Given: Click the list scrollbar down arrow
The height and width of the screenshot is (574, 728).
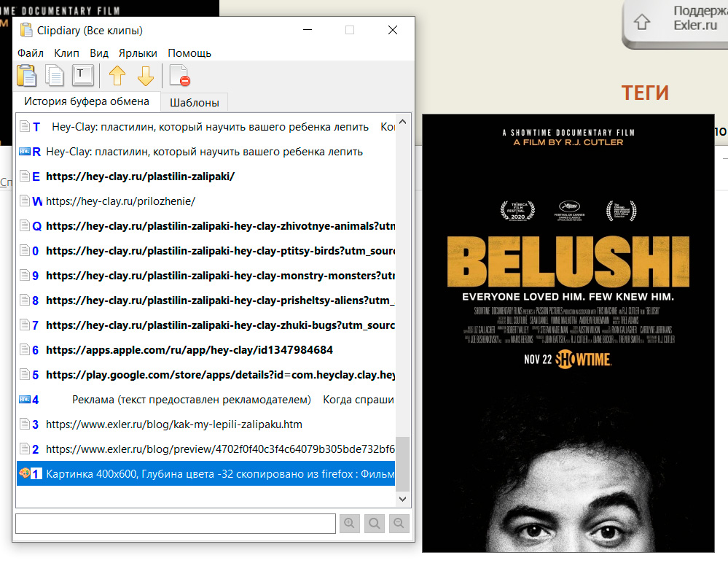Looking at the screenshot, I should (402, 499).
